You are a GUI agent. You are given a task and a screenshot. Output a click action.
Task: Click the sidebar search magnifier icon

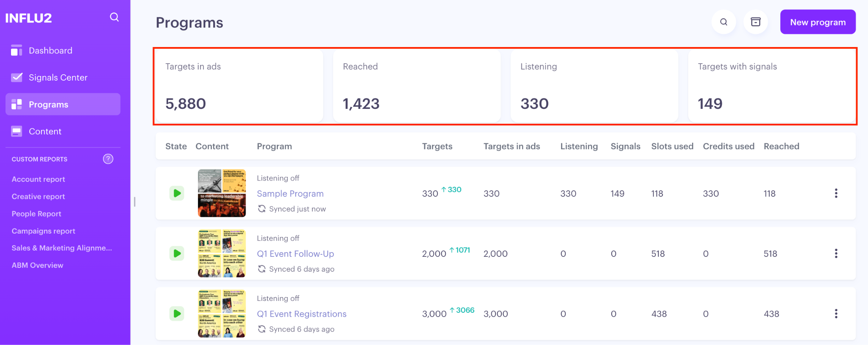tap(114, 17)
